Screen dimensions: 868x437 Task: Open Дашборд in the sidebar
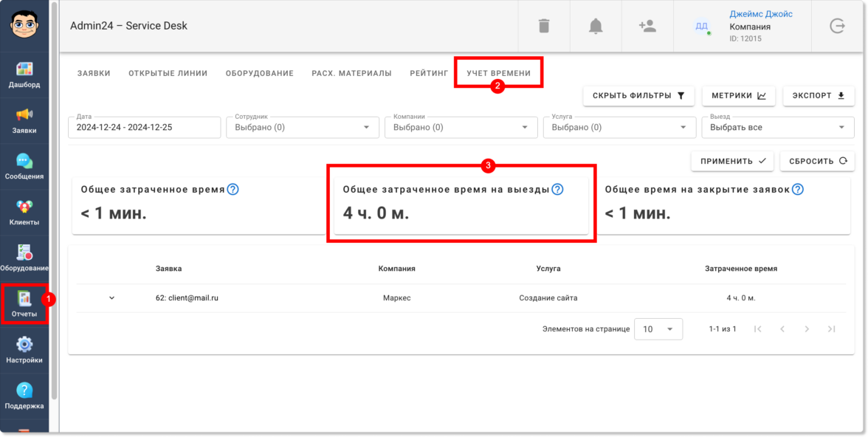[x=24, y=75]
